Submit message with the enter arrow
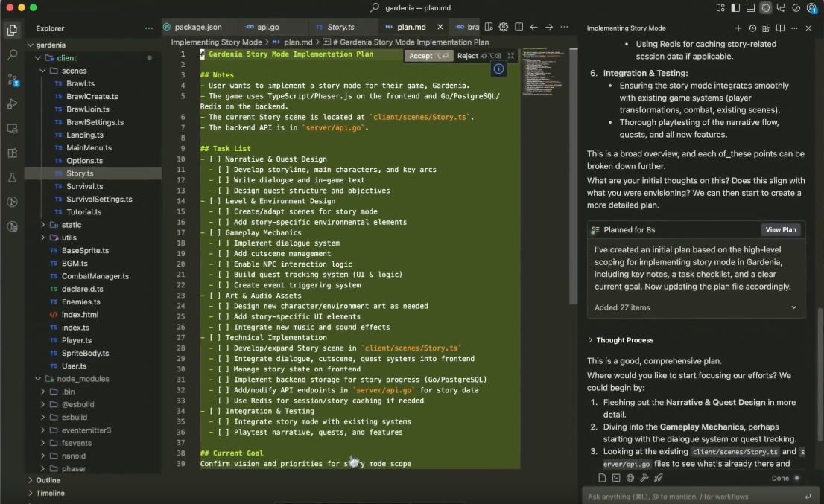Viewport: 824px width, 504px height. (808, 496)
